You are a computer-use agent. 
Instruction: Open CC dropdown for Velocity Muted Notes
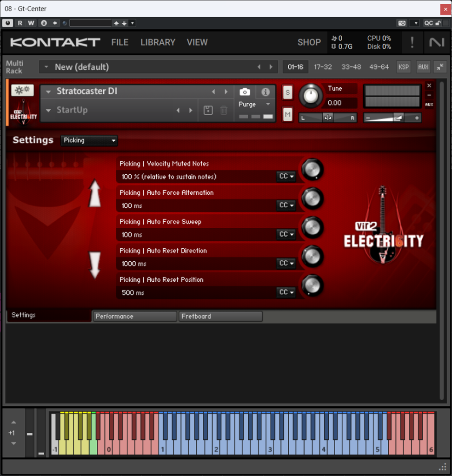point(286,177)
